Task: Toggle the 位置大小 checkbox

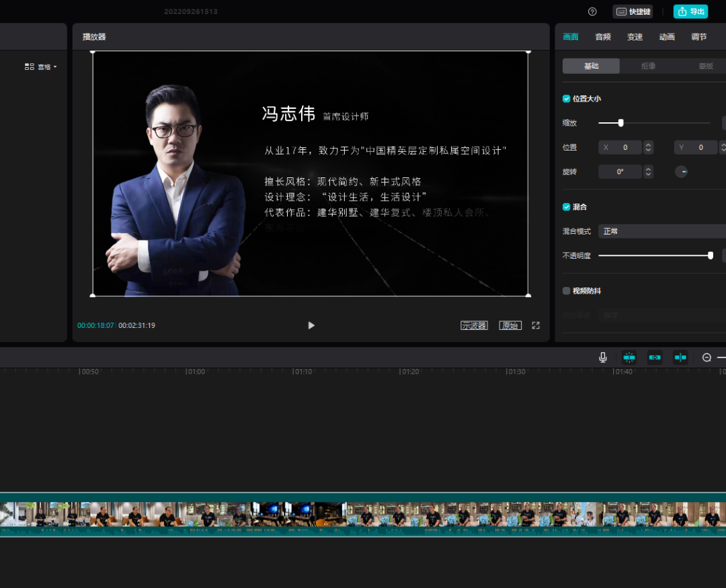Action: tap(566, 99)
